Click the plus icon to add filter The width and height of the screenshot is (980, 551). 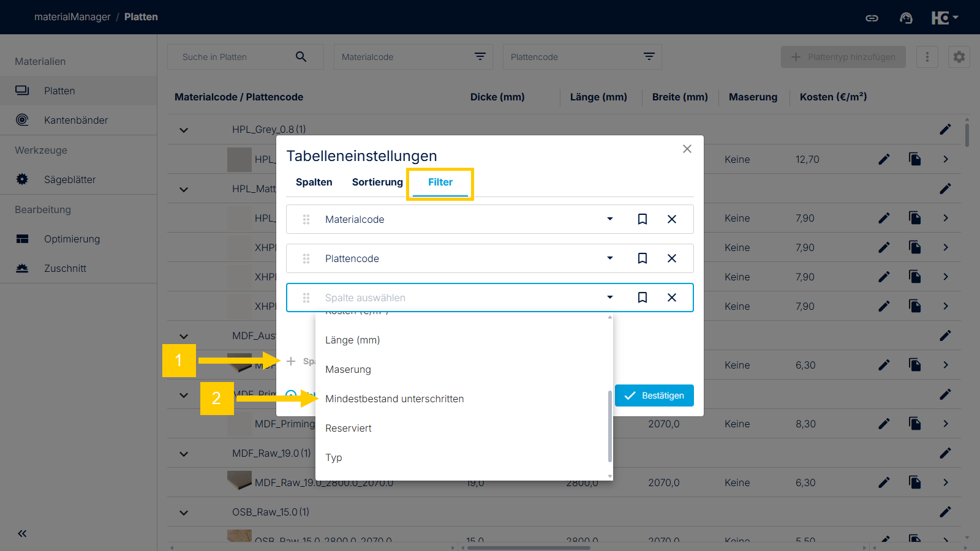pyautogui.click(x=291, y=361)
